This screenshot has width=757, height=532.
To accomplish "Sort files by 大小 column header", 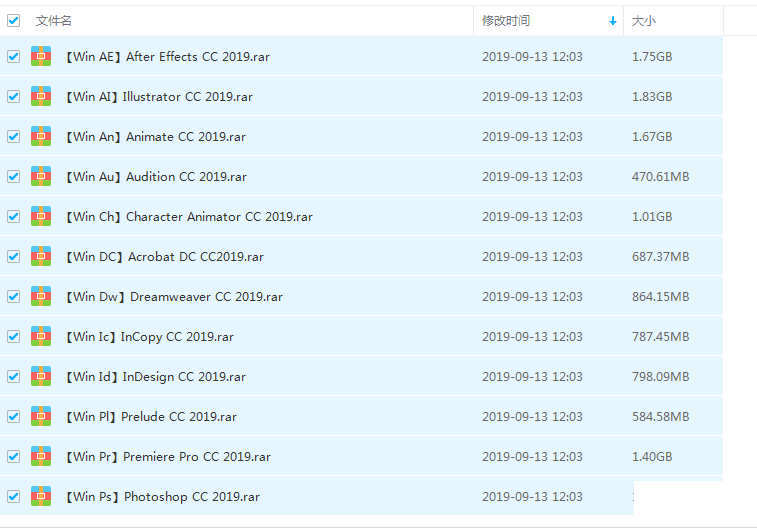I will [644, 21].
